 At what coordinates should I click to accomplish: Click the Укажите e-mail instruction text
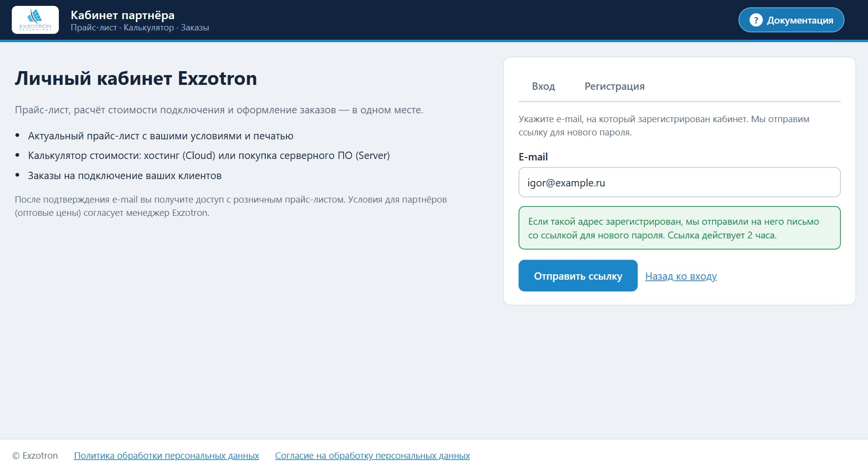(664, 126)
